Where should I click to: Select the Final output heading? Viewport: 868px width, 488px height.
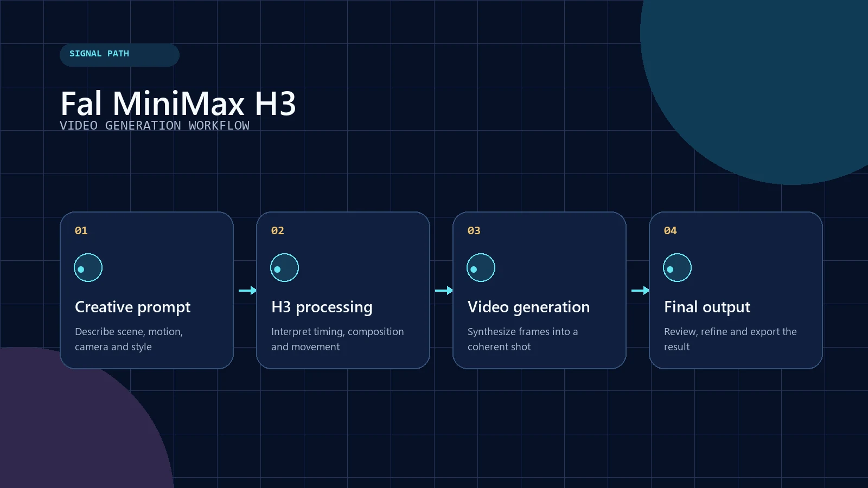tap(707, 307)
